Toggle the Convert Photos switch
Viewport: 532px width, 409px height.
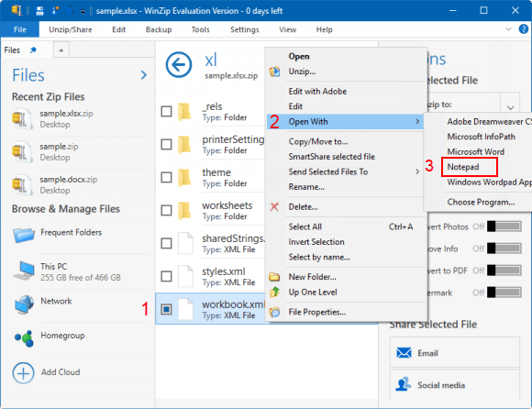[x=504, y=227]
